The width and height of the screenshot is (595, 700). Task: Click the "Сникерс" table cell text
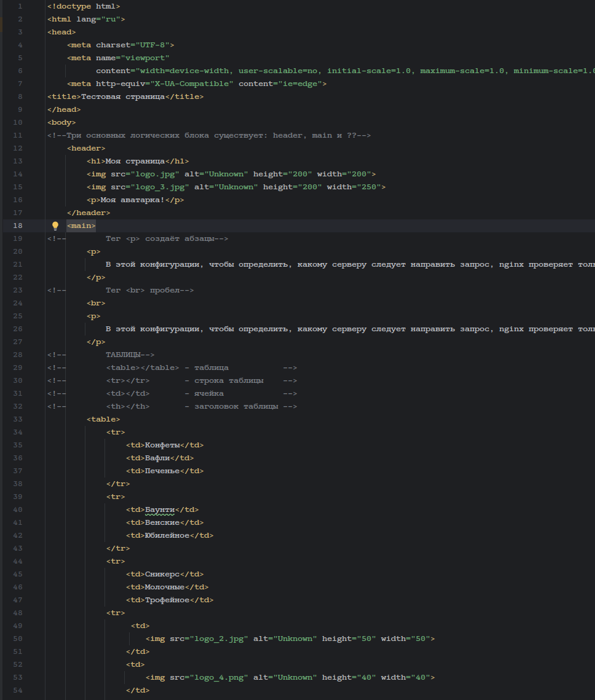point(162,574)
